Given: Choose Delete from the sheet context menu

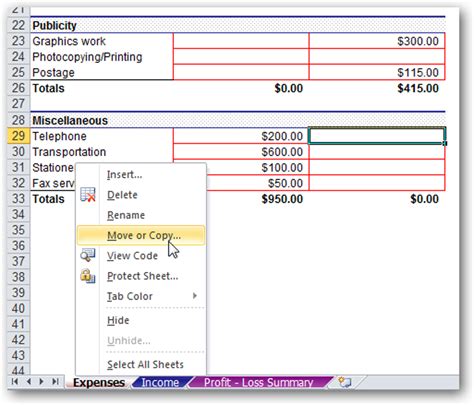Looking at the screenshot, I should [141, 195].
